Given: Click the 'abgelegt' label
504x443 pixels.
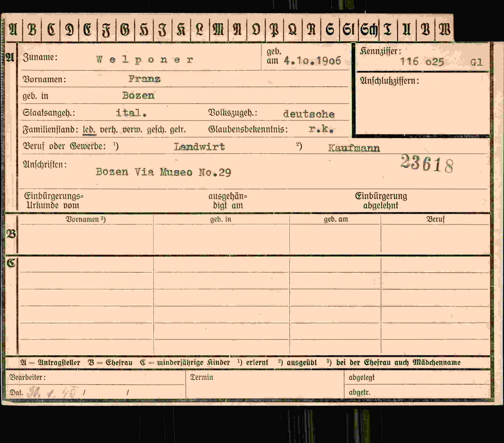Looking at the screenshot, I should [x=361, y=377].
